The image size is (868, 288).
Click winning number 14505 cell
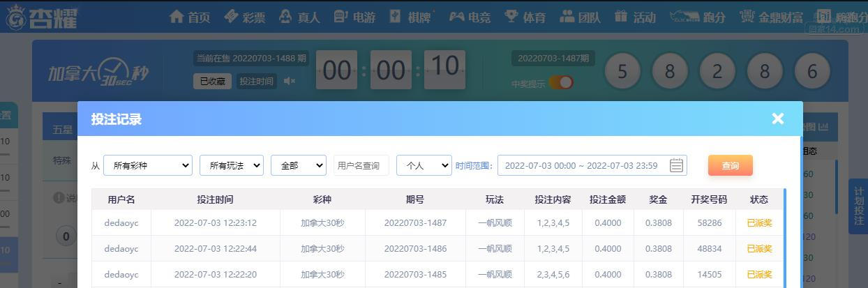tap(709, 274)
